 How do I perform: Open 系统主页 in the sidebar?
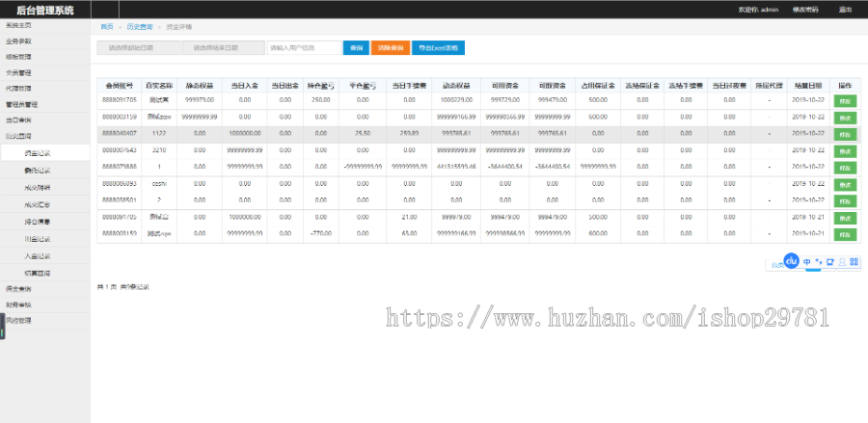19,25
